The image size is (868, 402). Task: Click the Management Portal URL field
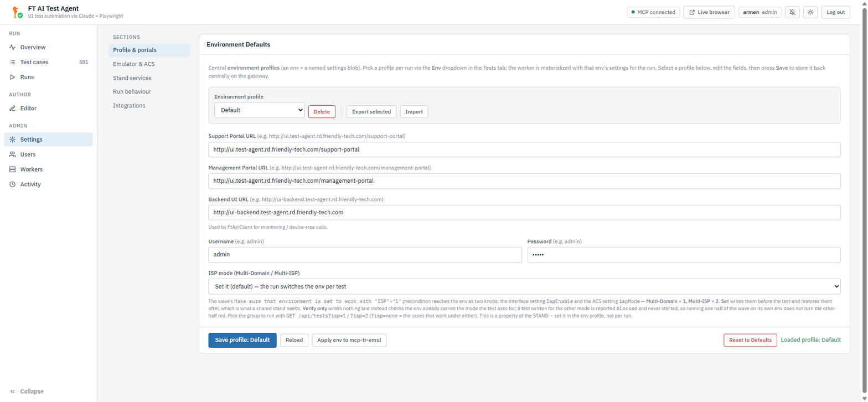(524, 181)
